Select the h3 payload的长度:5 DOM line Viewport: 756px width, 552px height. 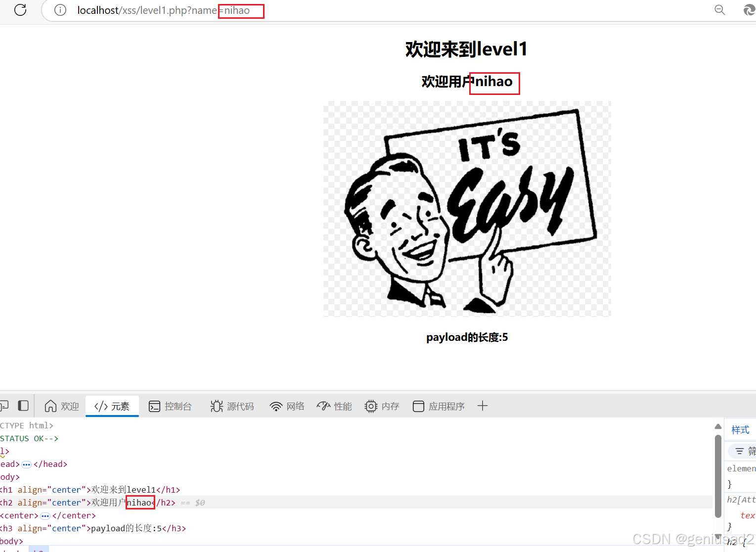pos(356,528)
